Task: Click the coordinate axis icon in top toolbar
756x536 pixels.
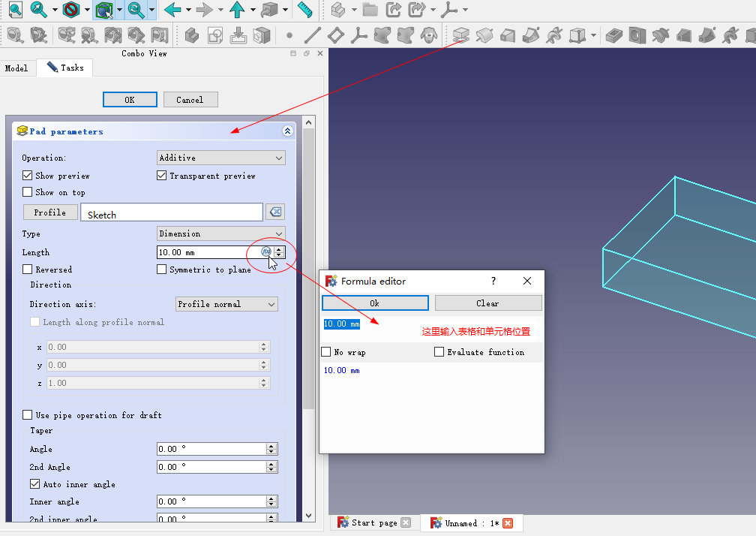Action: click(448, 9)
